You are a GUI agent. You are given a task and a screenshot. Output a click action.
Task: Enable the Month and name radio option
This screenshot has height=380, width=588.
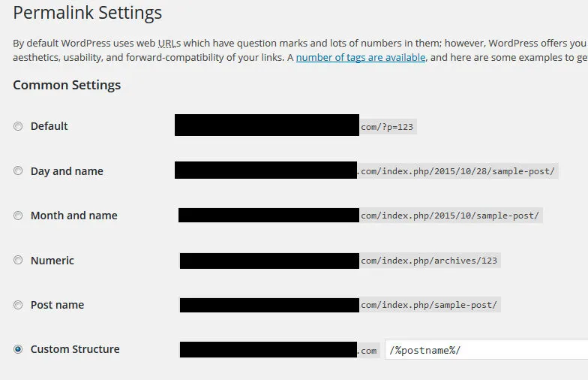(x=18, y=216)
